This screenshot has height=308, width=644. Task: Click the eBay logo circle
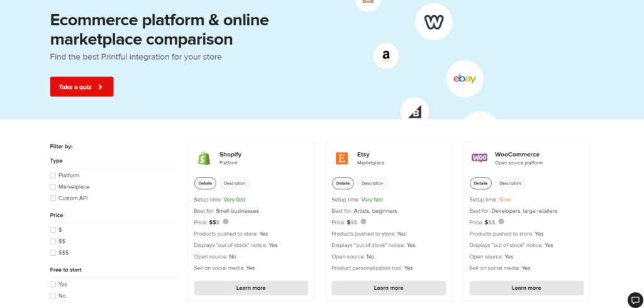pos(465,79)
